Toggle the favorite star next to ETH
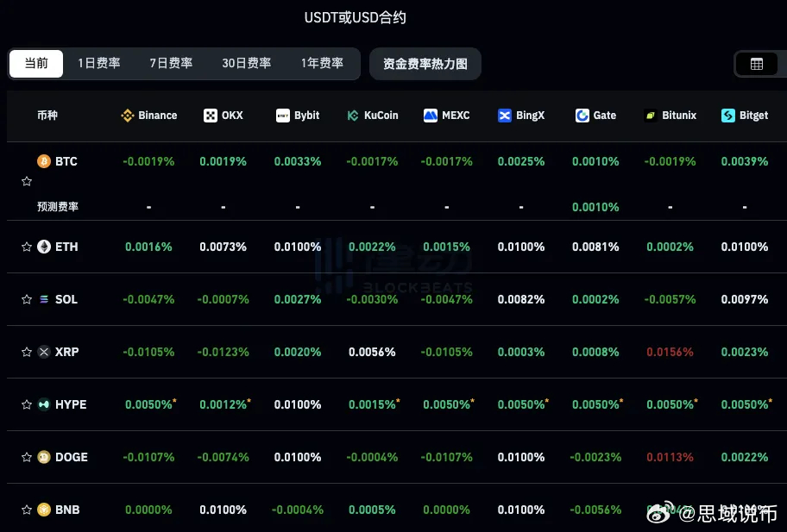This screenshot has height=532, width=787. 26,247
